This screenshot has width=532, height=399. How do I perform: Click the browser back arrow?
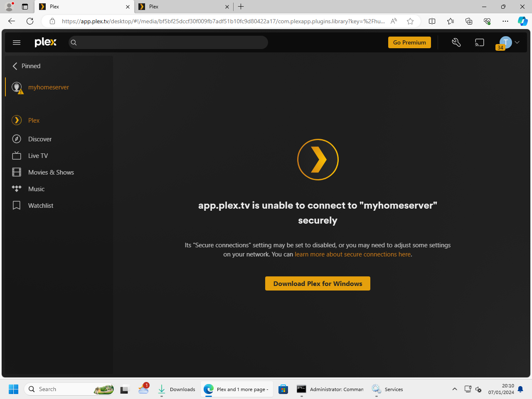pos(12,21)
